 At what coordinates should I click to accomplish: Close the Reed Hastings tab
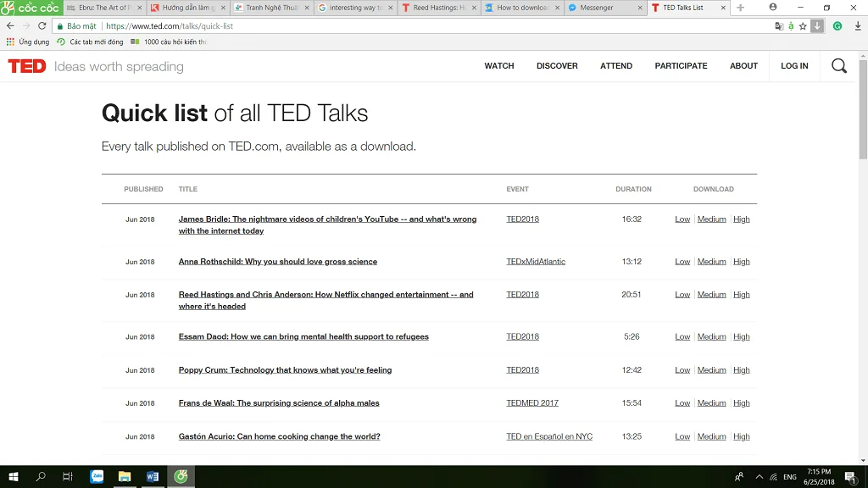(x=474, y=8)
